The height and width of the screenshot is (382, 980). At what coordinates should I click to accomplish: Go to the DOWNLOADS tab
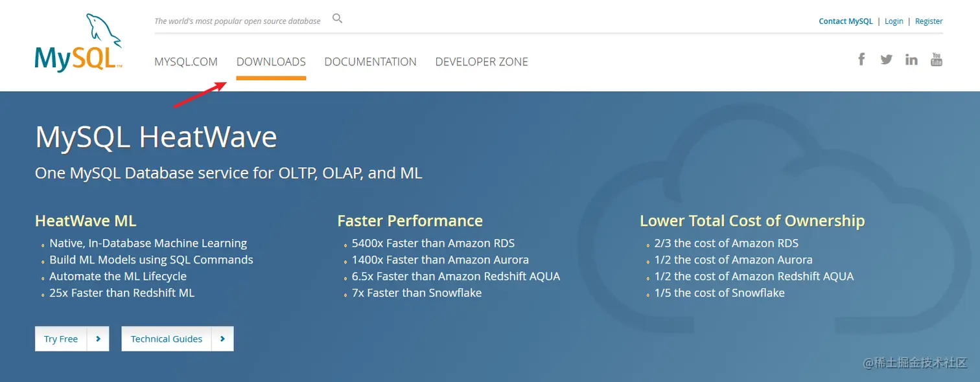pos(271,62)
